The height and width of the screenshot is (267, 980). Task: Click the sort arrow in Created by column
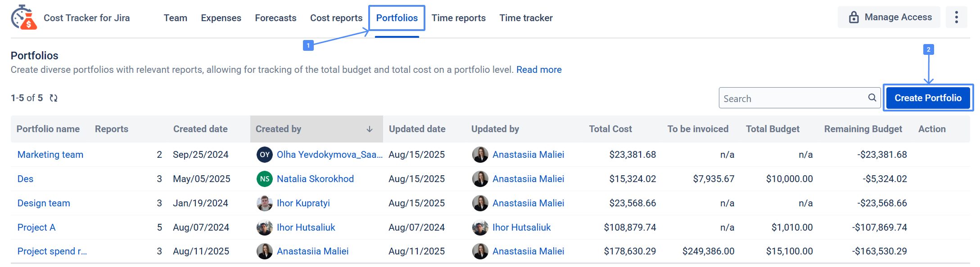click(x=369, y=129)
